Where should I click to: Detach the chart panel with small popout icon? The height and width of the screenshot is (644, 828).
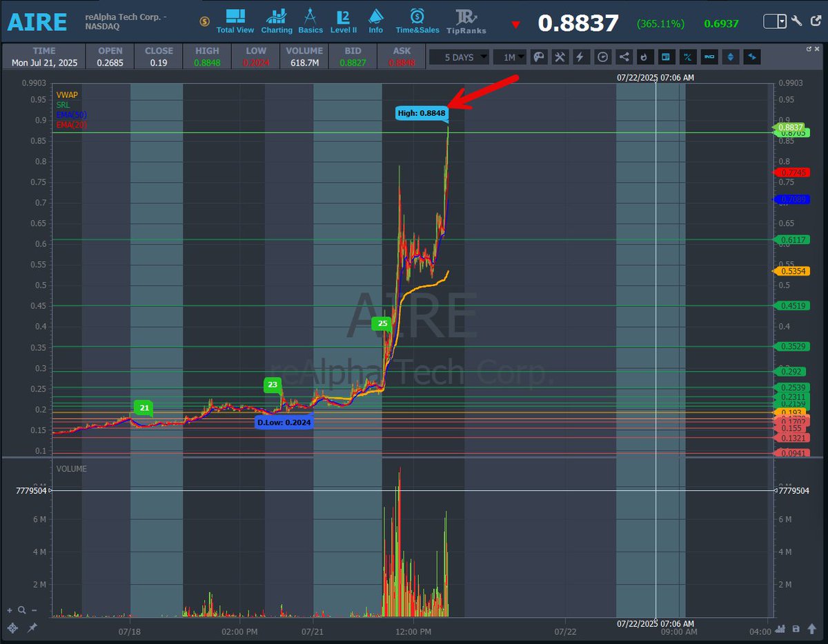(810, 49)
